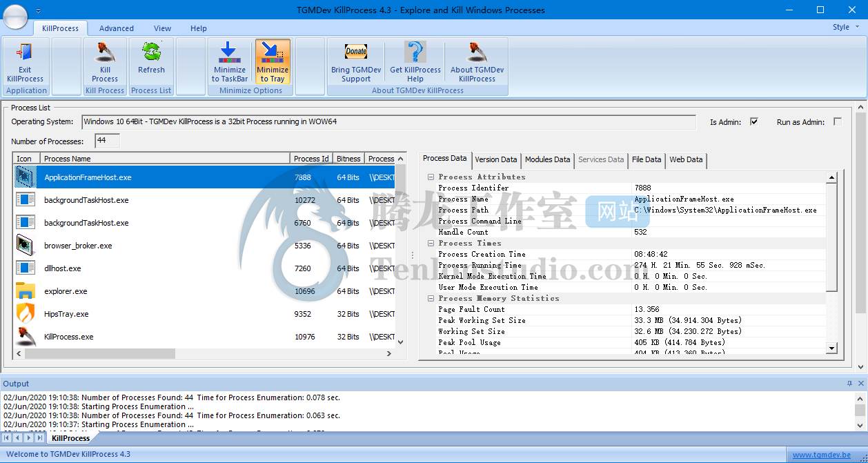Open the Help ribbon tab
The width and height of the screenshot is (868, 463).
coord(199,28)
